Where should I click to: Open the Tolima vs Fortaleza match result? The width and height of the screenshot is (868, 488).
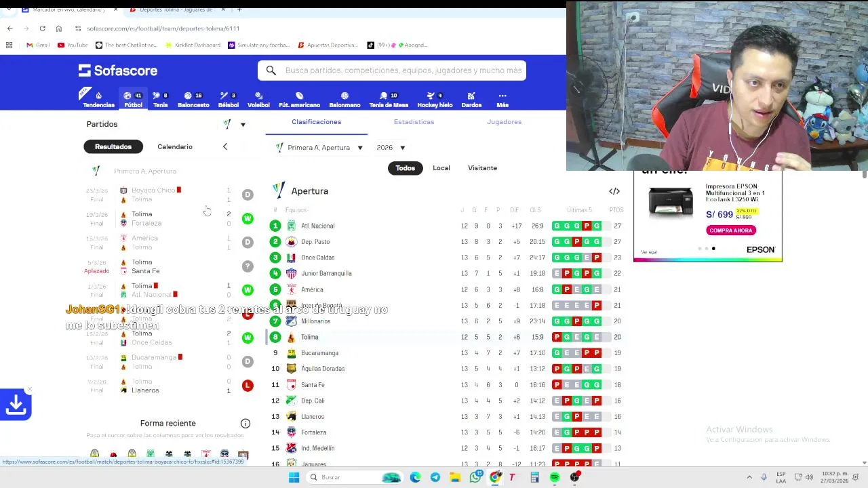(x=170, y=218)
